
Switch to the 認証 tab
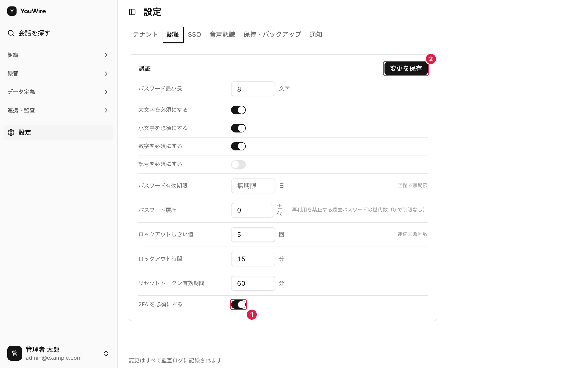coord(173,34)
